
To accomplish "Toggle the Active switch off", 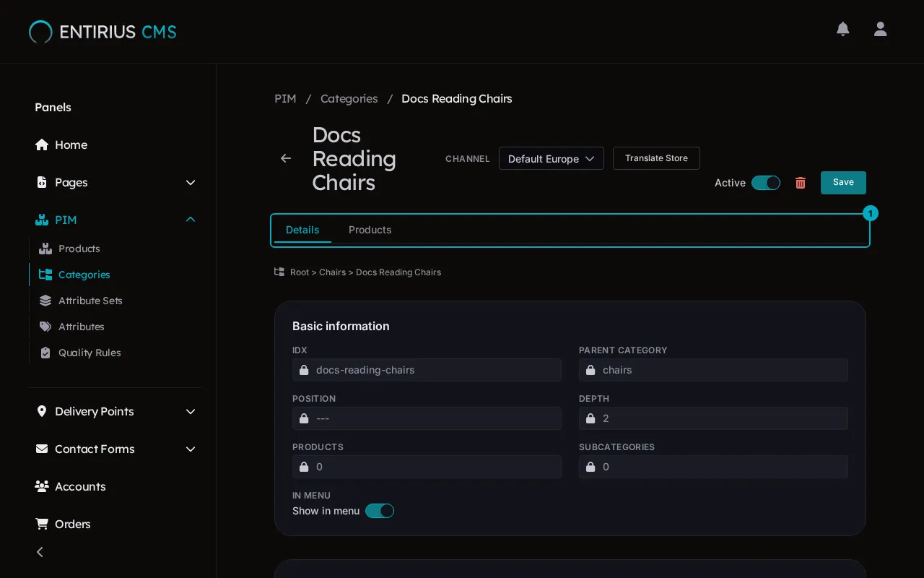I will pos(766,183).
